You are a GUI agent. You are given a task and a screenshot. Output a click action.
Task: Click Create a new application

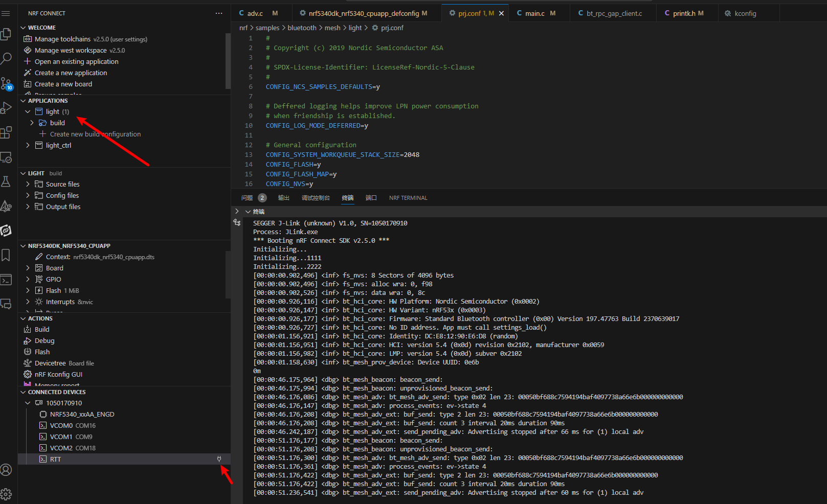click(65, 73)
